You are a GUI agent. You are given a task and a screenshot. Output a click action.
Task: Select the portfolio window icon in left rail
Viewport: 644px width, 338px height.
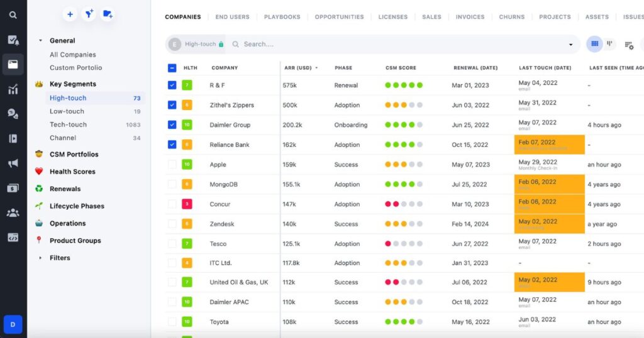coord(13,64)
